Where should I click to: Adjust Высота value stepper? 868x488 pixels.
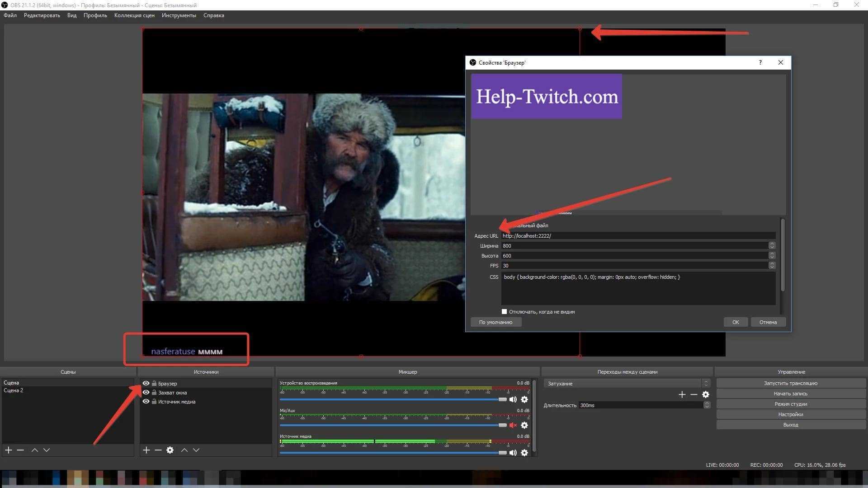[772, 255]
